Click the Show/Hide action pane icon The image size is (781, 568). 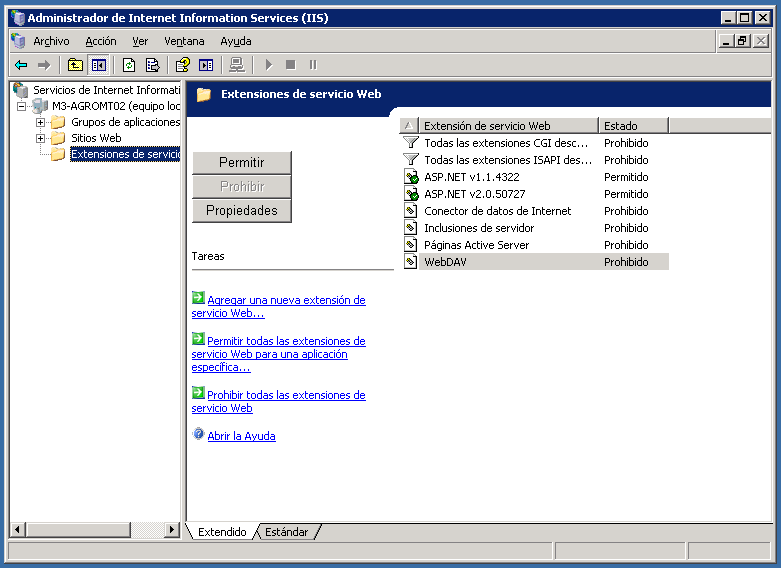[x=206, y=65]
